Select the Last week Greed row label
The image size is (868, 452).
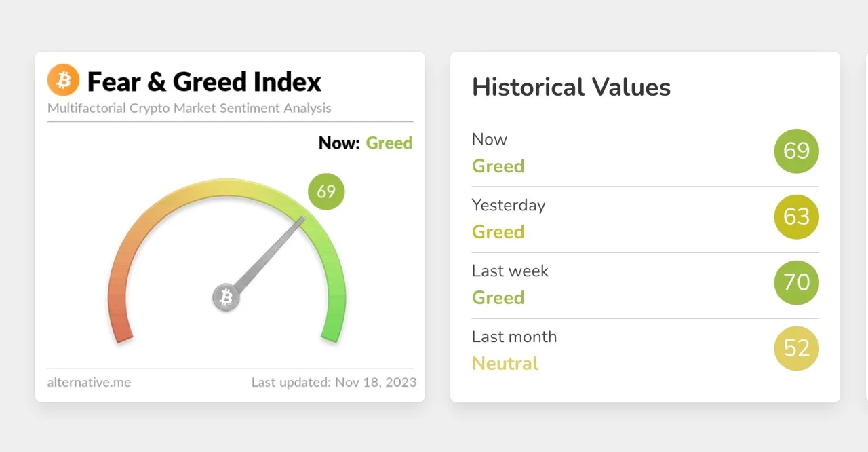[x=498, y=297]
